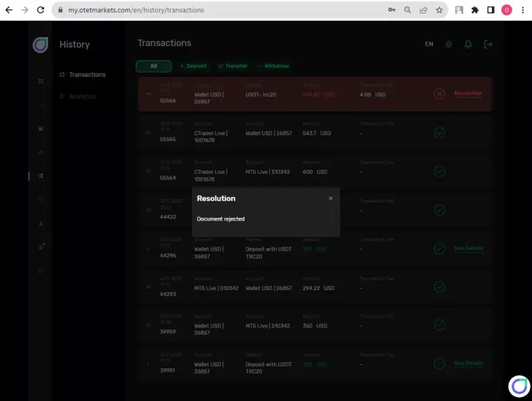532x401 pixels.
Task: Close the Resolution popup dialog
Action: point(330,198)
